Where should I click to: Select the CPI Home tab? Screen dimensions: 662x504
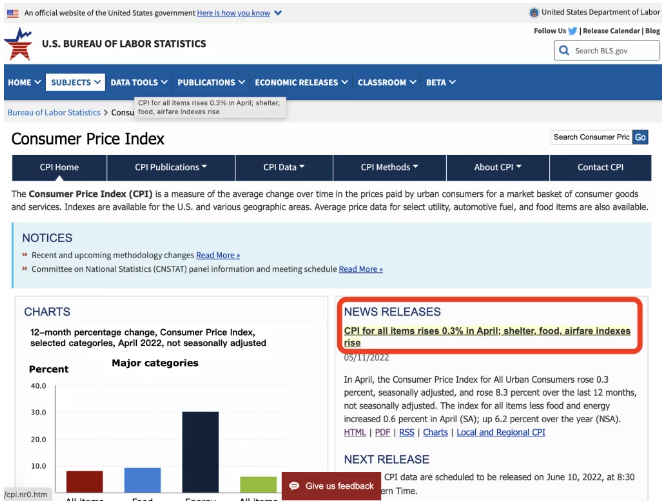pyautogui.click(x=59, y=167)
